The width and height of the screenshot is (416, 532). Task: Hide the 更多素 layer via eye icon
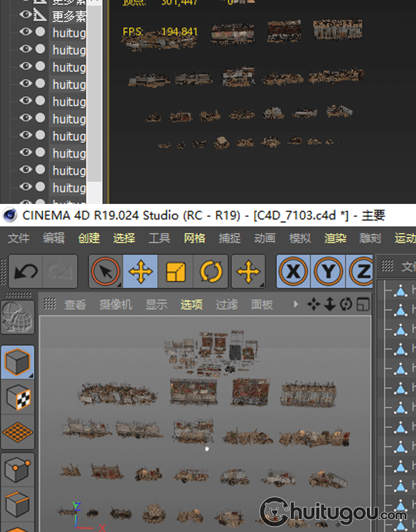(x=26, y=15)
